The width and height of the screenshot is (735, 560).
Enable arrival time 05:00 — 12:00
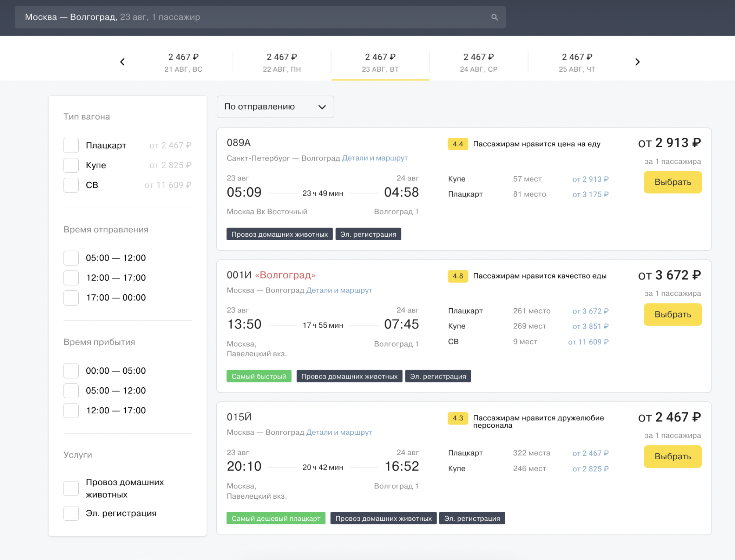(x=71, y=390)
